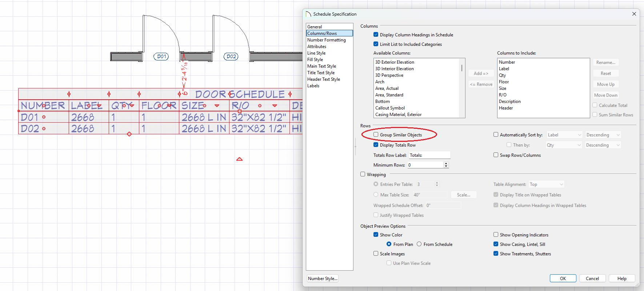Viewport: 644px width, 291px height.
Task: Switch to the Title Text Style panel
Action: point(321,73)
